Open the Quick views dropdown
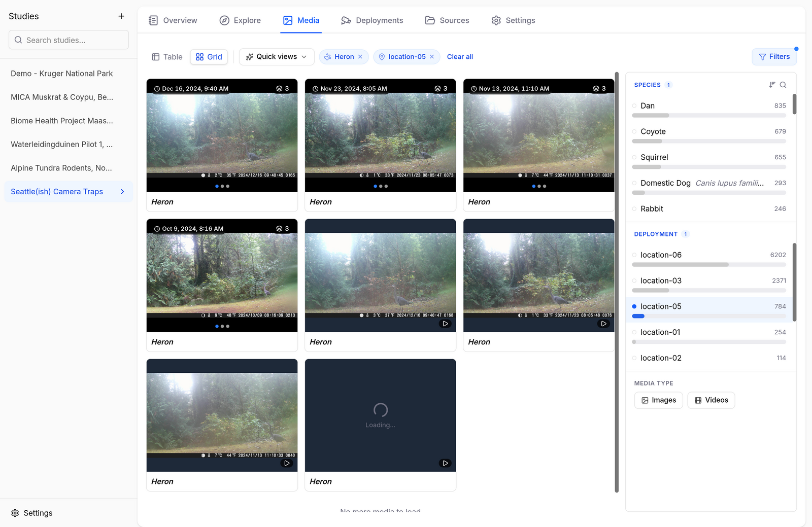 click(x=277, y=57)
